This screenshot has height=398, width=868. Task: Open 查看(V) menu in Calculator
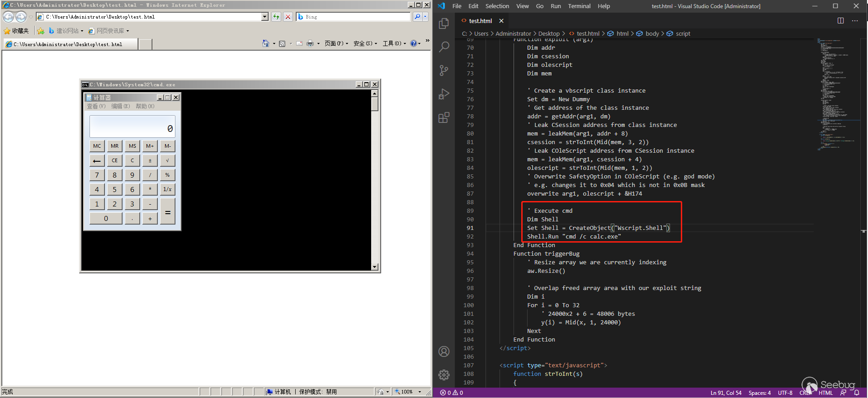click(x=96, y=106)
